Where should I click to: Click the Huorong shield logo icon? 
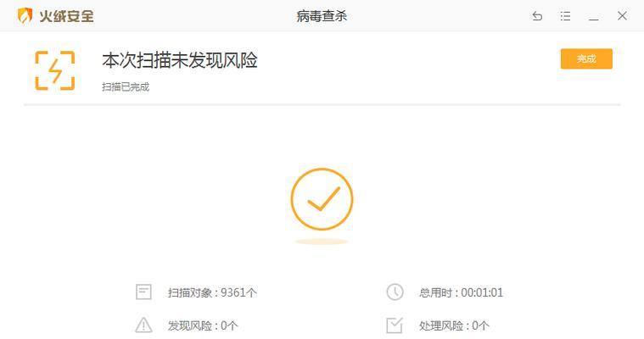click(x=25, y=16)
